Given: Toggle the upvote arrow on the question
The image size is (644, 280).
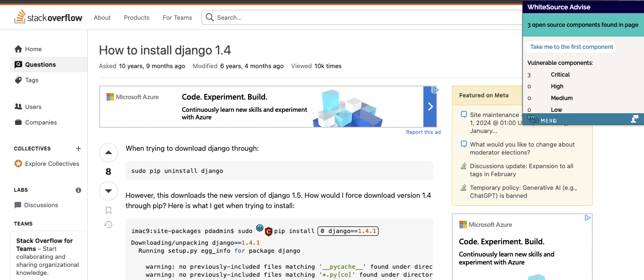Looking at the screenshot, I should point(108,152).
